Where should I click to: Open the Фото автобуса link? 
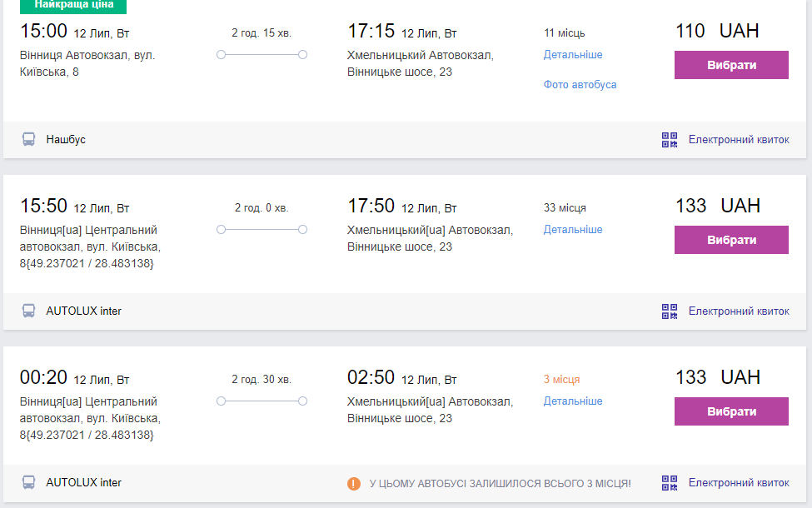[580, 85]
